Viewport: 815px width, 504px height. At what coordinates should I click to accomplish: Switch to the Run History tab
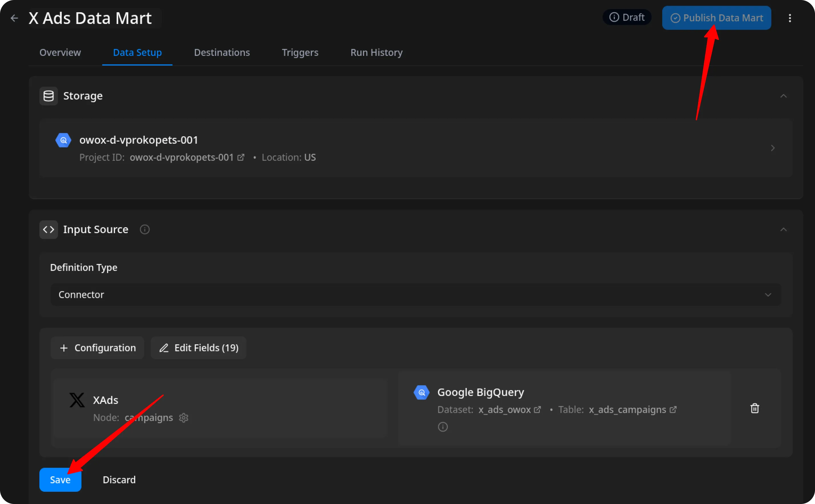click(x=376, y=52)
